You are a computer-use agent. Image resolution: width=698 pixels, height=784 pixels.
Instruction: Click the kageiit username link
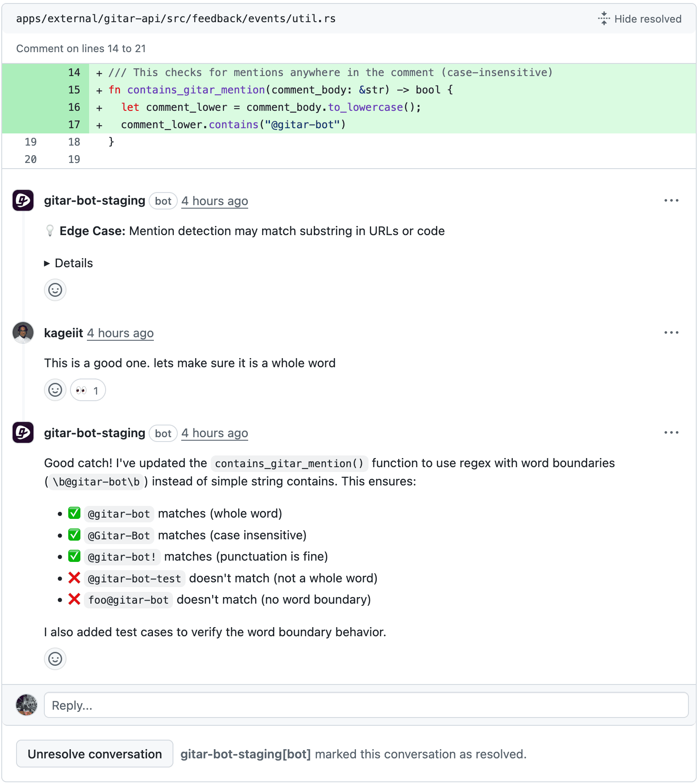click(63, 333)
